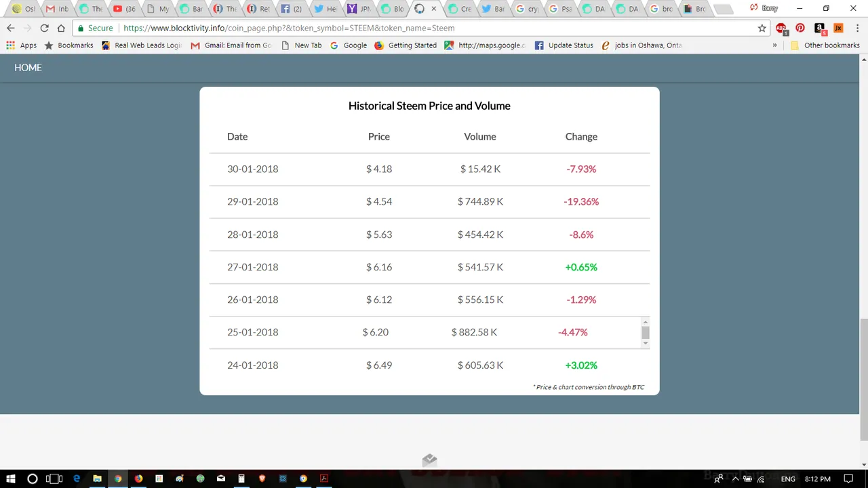868x488 pixels.
Task: Select the -19.36% change value
Action: point(581,201)
